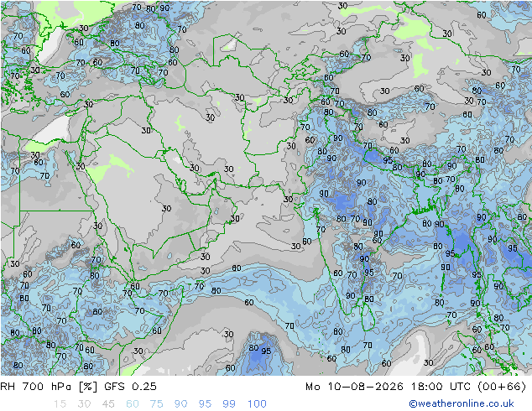Click the dark blue legend value 100
Image resolution: width=532 pixels, height=411 pixels.
[x=257, y=403]
